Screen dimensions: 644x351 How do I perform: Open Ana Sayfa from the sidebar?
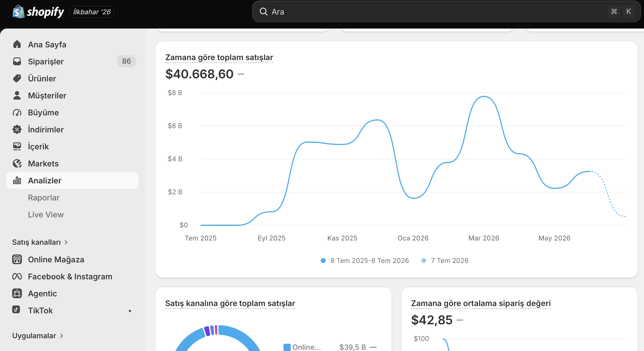[72, 44]
